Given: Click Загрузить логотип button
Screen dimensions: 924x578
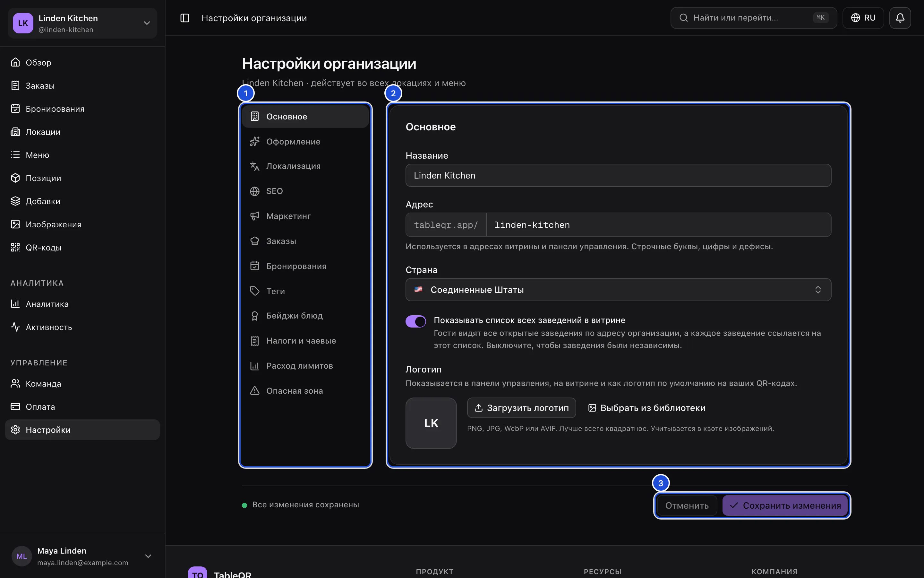Looking at the screenshot, I should pos(521,408).
